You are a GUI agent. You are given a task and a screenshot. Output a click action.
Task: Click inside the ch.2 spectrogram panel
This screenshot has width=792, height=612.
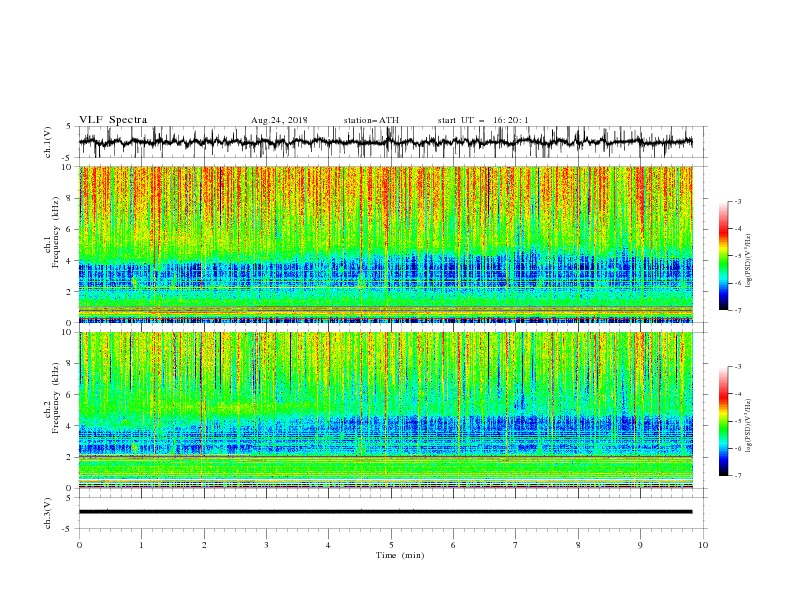click(x=385, y=410)
